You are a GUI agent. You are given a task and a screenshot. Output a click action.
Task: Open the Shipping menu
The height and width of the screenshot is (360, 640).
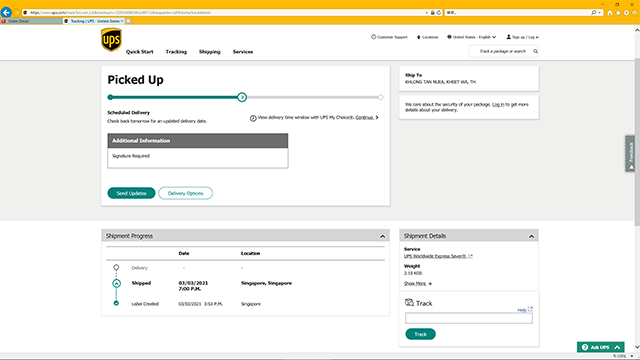(209, 52)
